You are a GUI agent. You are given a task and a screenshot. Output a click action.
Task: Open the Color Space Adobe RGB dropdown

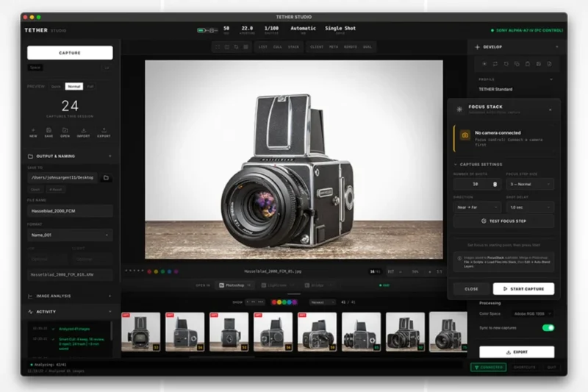coord(532,313)
